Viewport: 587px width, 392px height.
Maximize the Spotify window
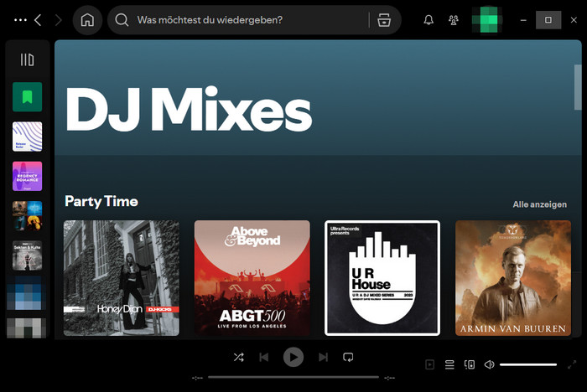548,20
